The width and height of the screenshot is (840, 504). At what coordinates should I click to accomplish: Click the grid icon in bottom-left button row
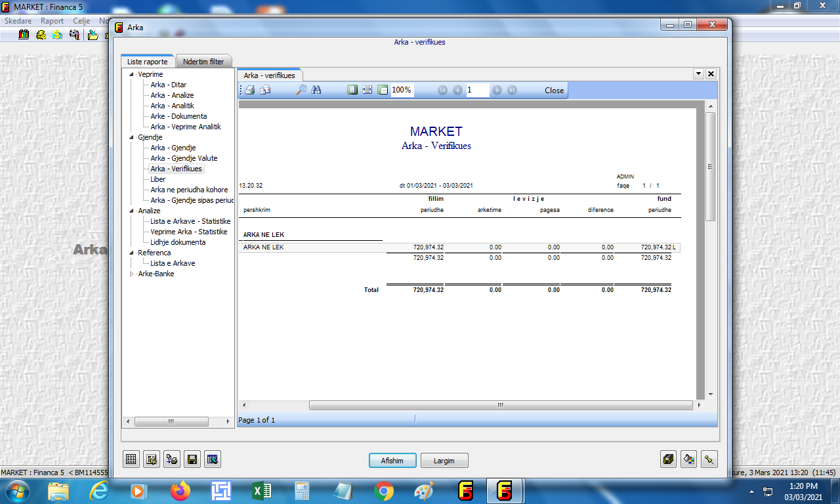click(131, 459)
